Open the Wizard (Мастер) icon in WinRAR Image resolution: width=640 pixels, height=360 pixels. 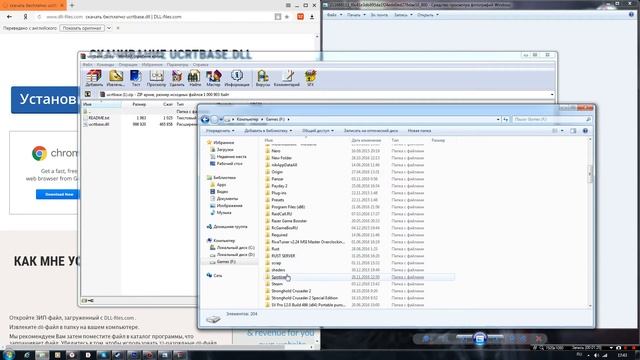coord(213,78)
